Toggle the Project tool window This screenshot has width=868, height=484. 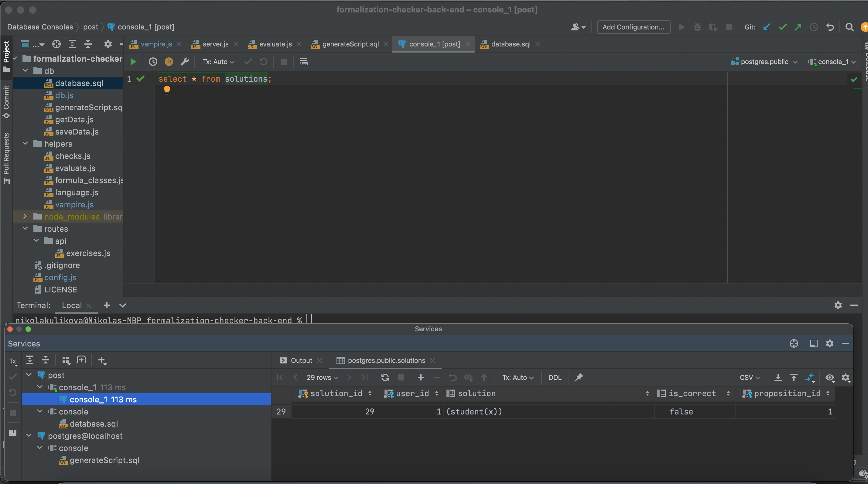6,56
